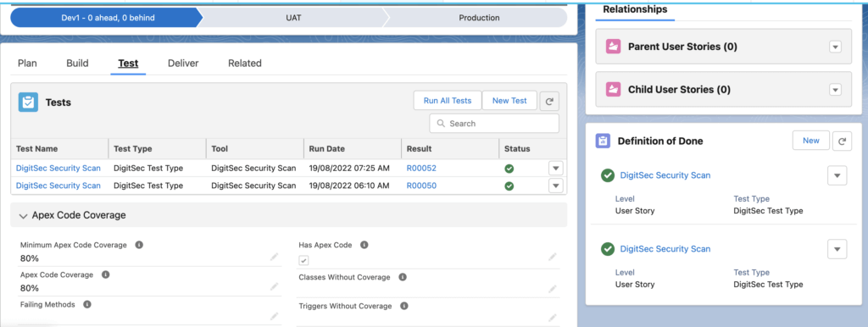Click the Definition of Done panel icon
The image size is (868, 327).
[603, 141]
